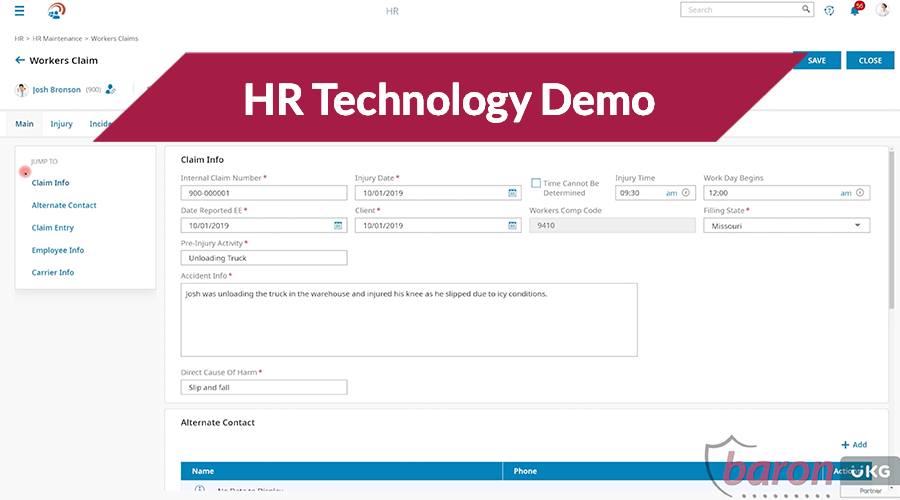Viewport: 900px width, 500px height.
Task: Open the notifications bell icon
Action: point(855,10)
